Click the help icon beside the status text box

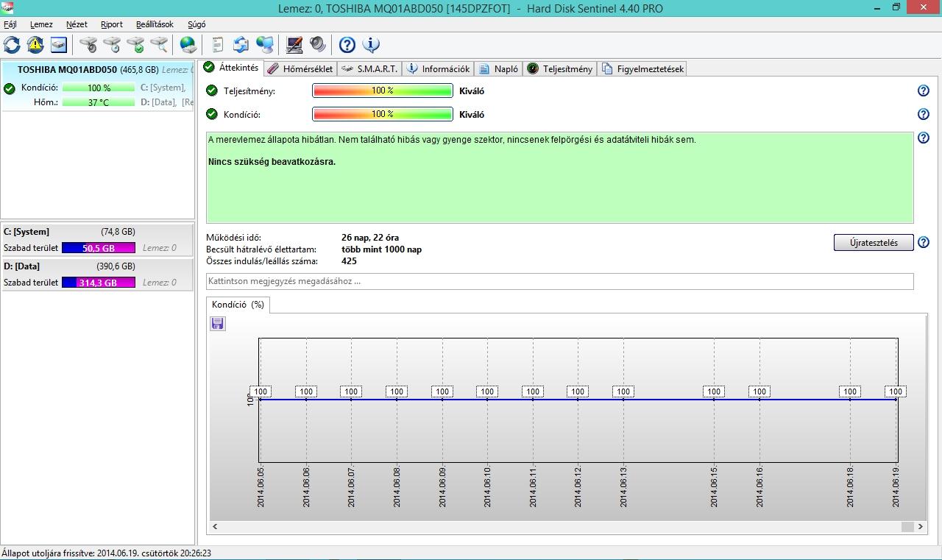[924, 138]
